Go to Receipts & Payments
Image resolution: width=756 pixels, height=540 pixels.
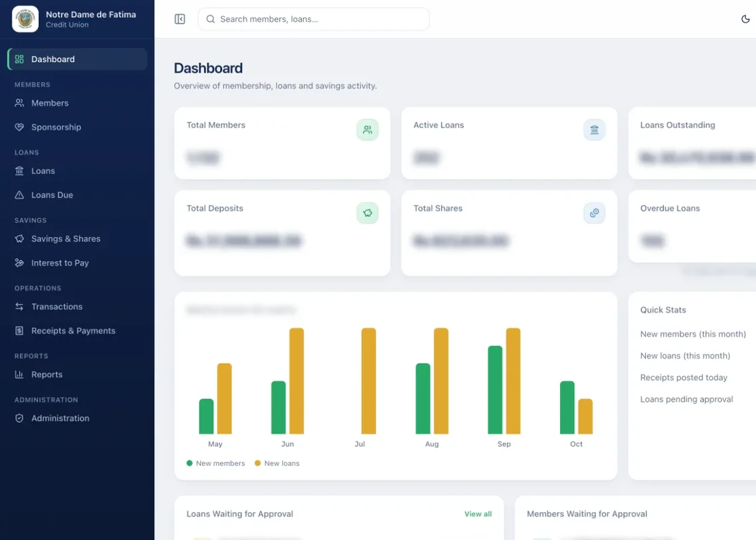pyautogui.click(x=77, y=331)
